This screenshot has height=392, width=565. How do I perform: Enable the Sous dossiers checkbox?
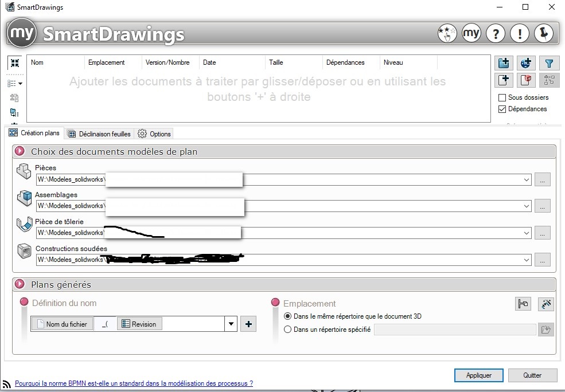(x=502, y=97)
